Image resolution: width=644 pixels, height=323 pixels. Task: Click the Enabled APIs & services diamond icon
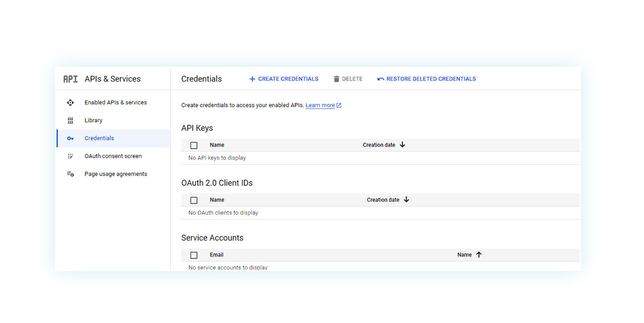[x=70, y=102]
